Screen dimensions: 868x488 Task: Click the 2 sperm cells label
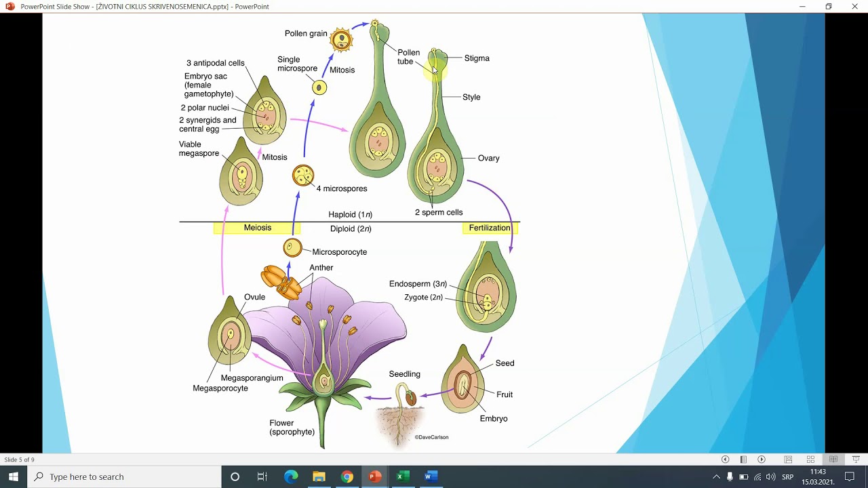click(439, 212)
